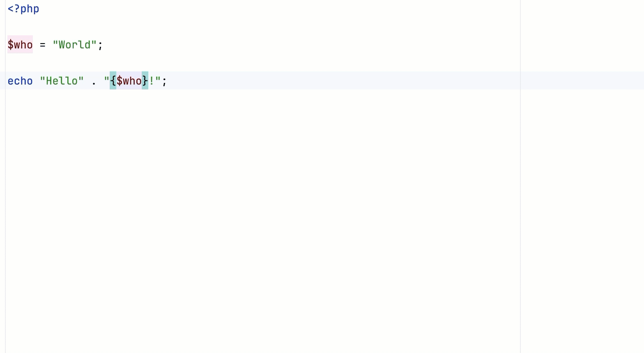644x353 pixels.
Task: Click the semicolon after "World"
Action: click(x=100, y=45)
